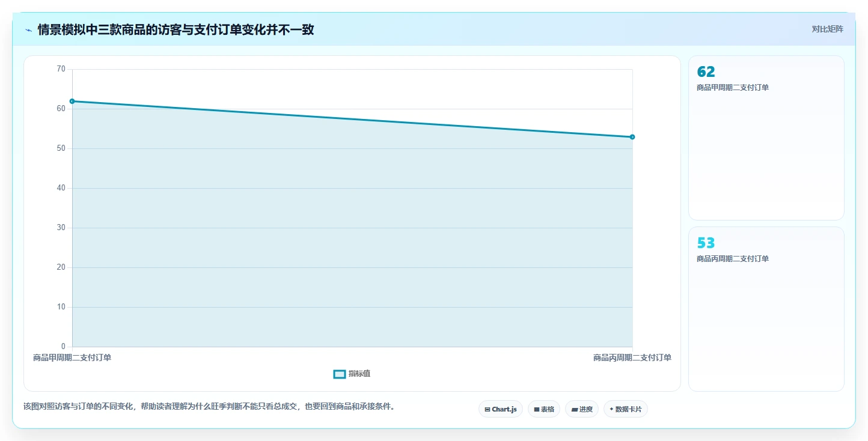Click x-axis label 商品丙周期二支付订单
This screenshot has width=868, height=441.
632,358
